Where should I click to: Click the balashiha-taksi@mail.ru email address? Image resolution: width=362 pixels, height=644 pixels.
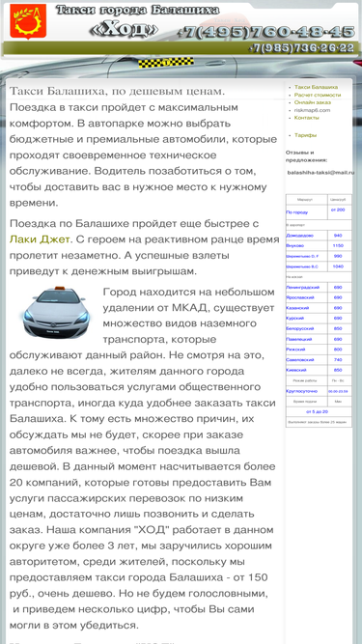click(x=320, y=173)
